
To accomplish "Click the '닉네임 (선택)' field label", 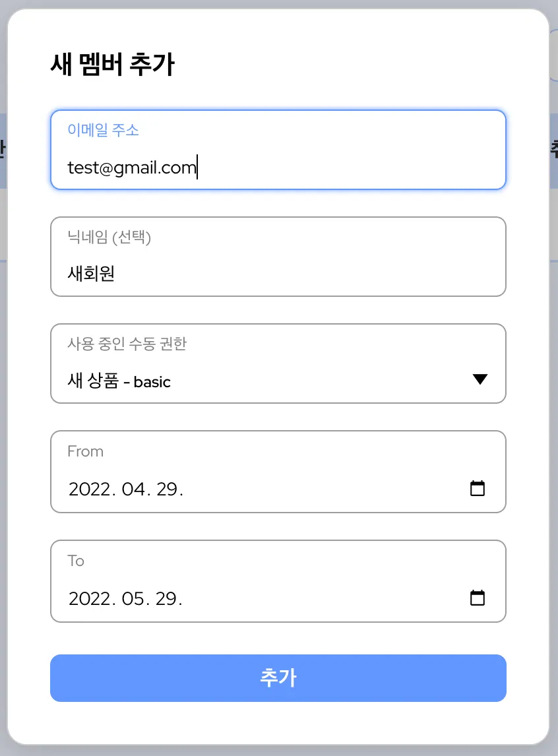I will click(x=109, y=237).
